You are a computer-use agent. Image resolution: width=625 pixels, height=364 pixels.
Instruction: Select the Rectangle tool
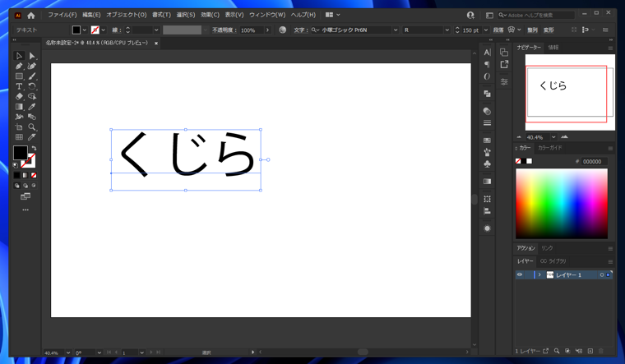[x=19, y=76]
